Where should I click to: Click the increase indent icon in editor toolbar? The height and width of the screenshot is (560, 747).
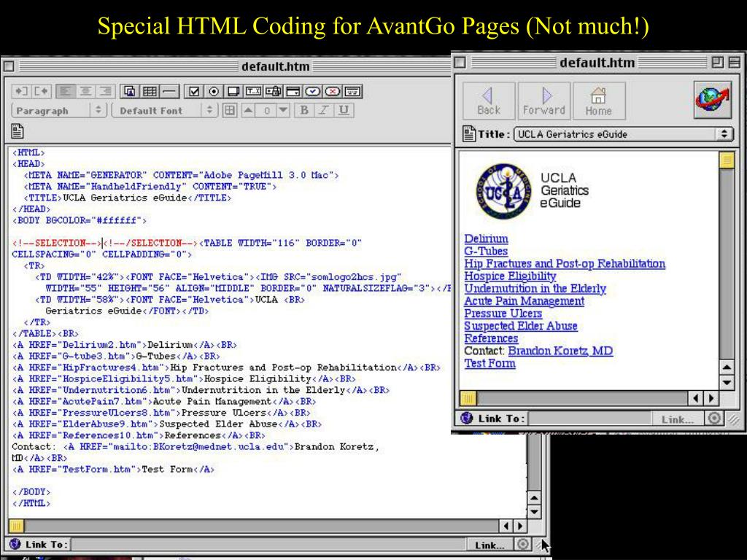[41, 91]
